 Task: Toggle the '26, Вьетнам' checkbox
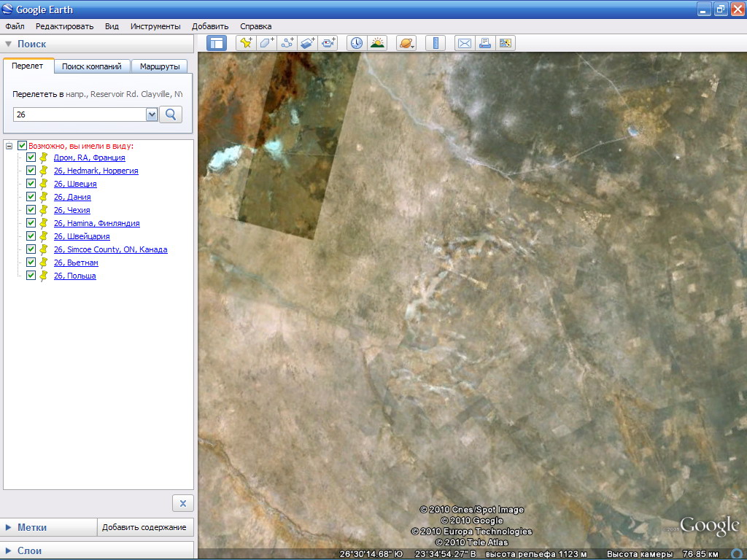click(x=31, y=262)
